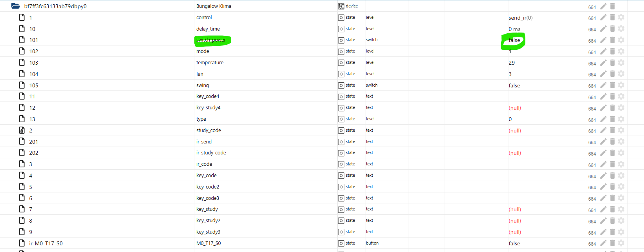Select tree item 202
This screenshot has width=644, height=252.
coord(34,153)
